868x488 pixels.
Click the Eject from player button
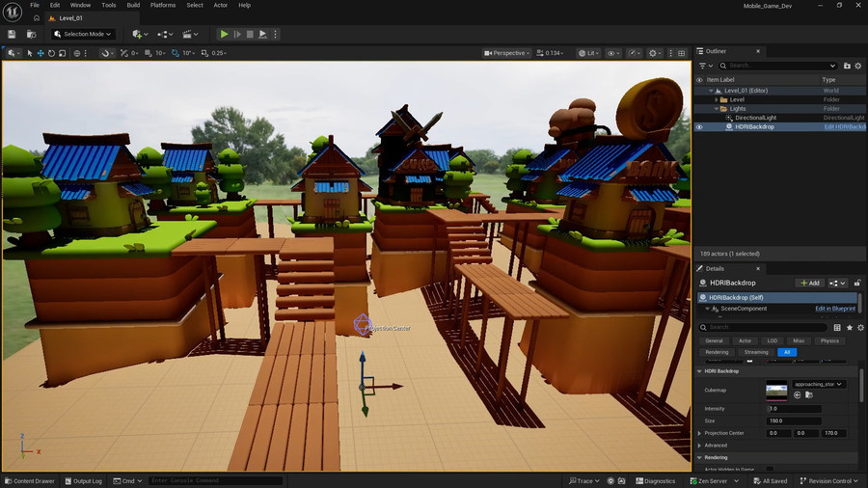pos(263,35)
